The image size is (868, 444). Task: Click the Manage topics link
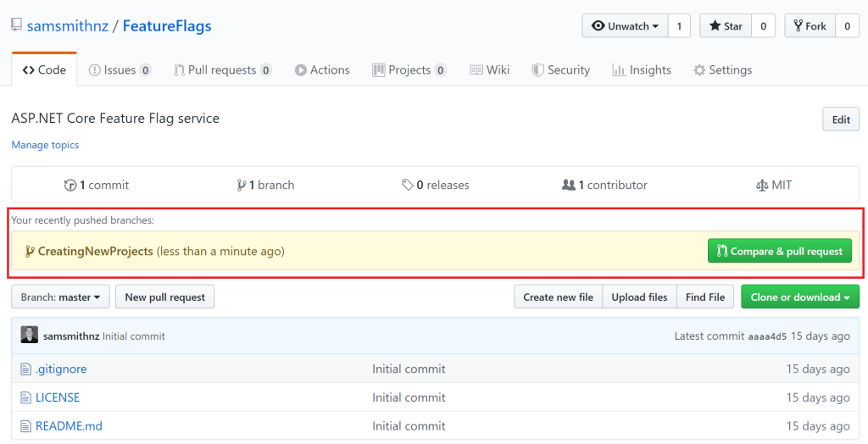45,145
